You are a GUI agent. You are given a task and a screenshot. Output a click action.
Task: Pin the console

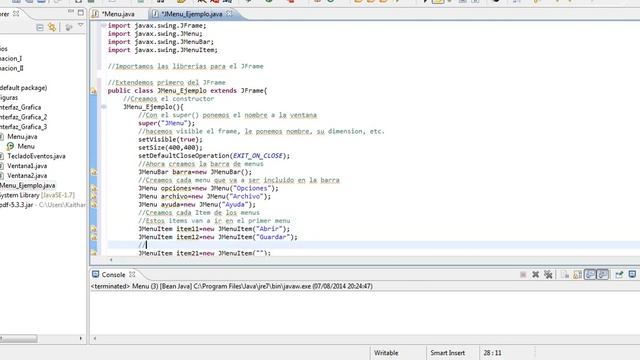pyautogui.click(x=619, y=275)
